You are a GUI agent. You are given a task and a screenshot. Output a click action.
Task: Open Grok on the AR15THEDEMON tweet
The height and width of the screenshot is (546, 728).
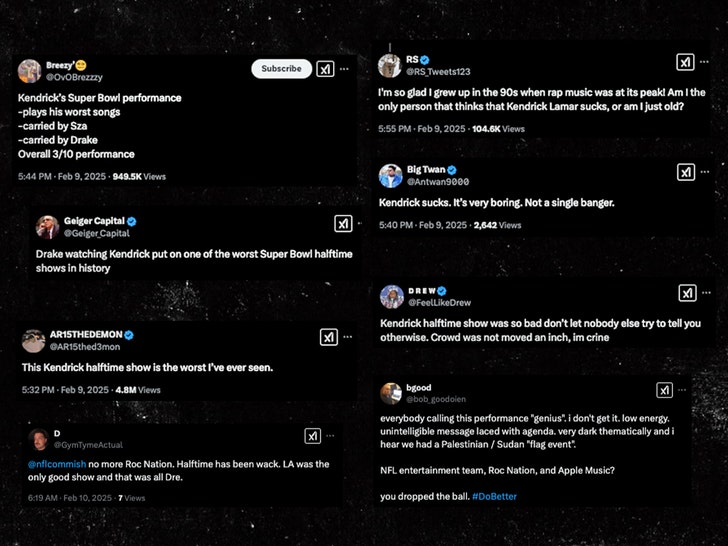click(329, 337)
